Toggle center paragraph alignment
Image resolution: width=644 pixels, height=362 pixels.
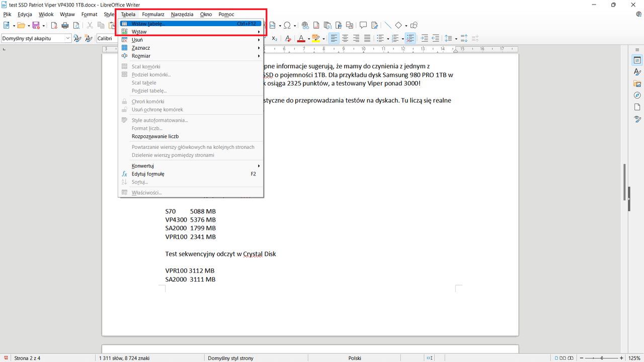click(345, 38)
